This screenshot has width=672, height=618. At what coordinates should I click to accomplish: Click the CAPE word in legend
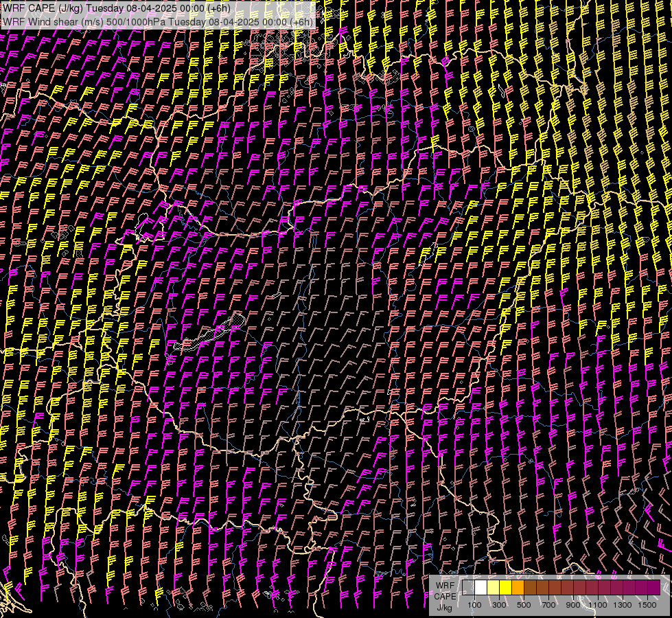(x=445, y=597)
